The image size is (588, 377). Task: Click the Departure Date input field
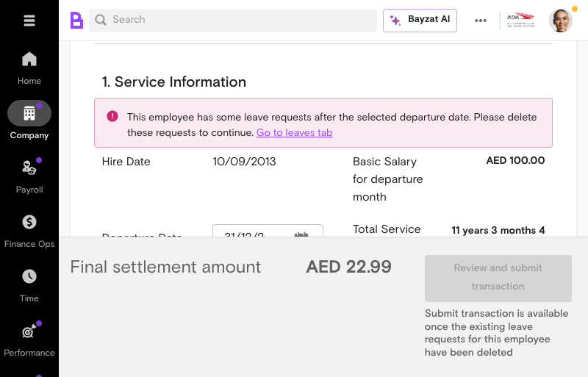click(x=268, y=231)
